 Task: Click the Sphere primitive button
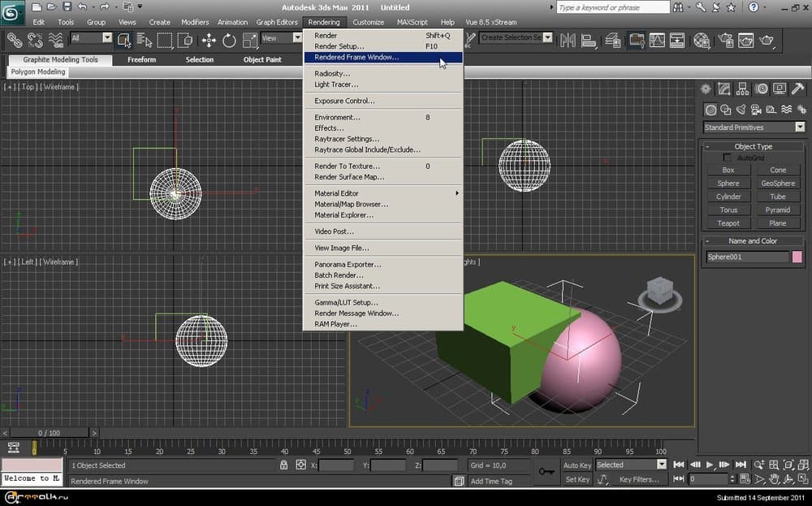point(728,184)
